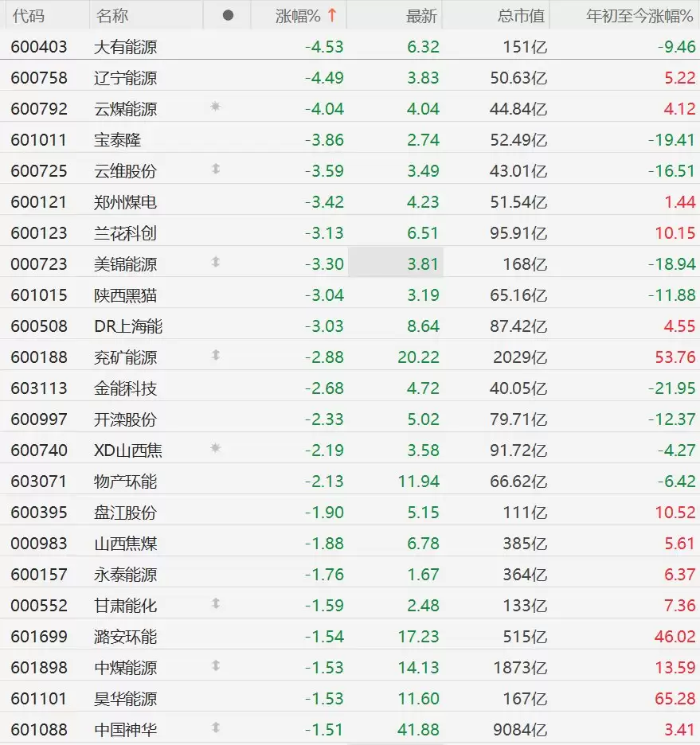Click year-to-date value 53.76
Screen dimensions: 700x745
675,357
